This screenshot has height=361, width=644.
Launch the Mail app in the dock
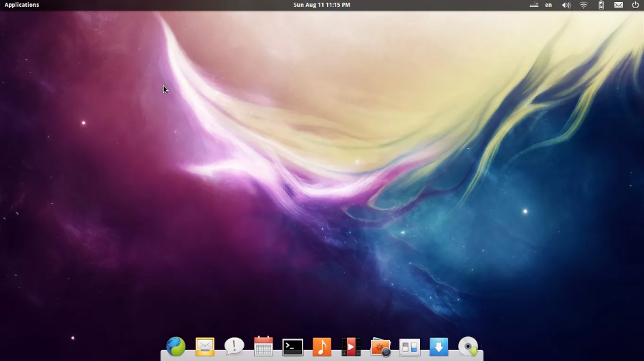click(x=205, y=347)
